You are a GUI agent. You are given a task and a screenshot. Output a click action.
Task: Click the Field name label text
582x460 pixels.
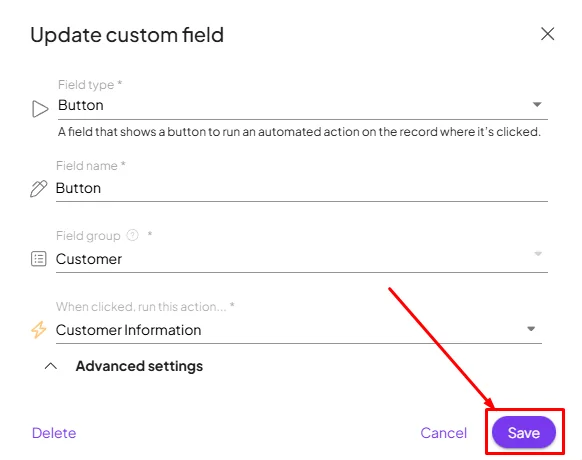[x=87, y=166]
